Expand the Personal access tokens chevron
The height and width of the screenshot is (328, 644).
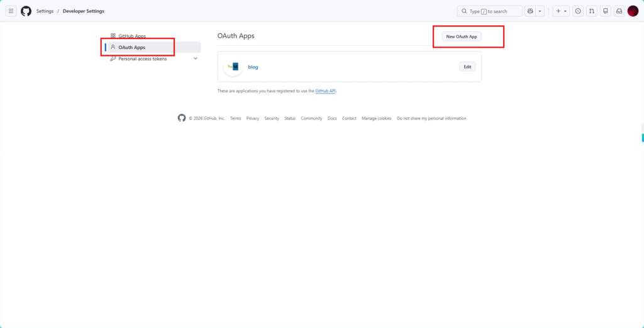coord(196,58)
